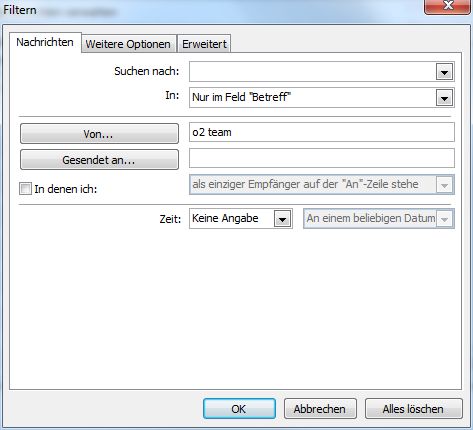Select the Nur im Feld Betreff combo box
This screenshot has height=430, width=473.
pos(322,98)
